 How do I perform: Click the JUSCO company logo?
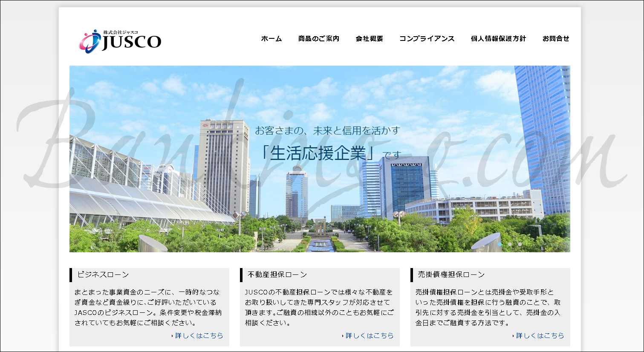(x=120, y=41)
